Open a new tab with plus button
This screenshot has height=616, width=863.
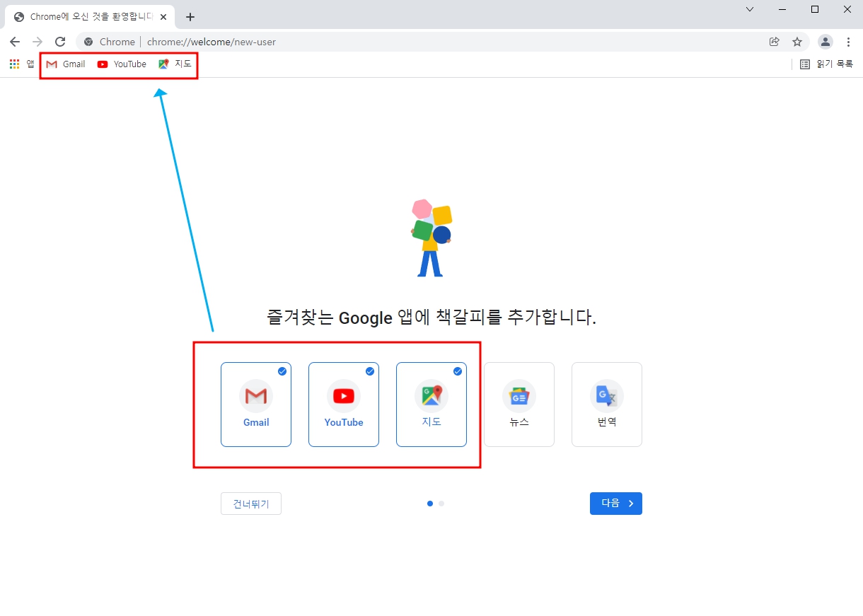pos(190,17)
